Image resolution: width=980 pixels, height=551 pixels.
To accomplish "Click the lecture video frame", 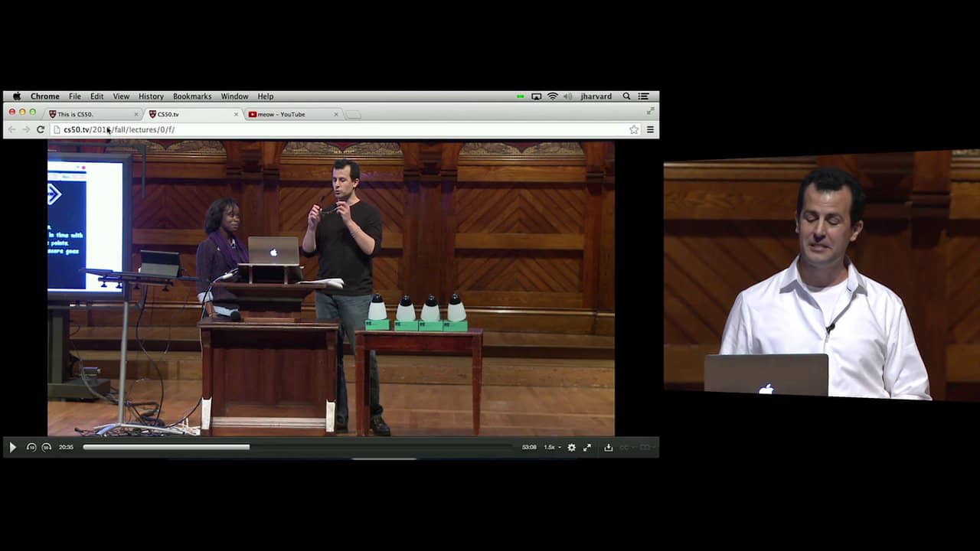I will 331,289.
